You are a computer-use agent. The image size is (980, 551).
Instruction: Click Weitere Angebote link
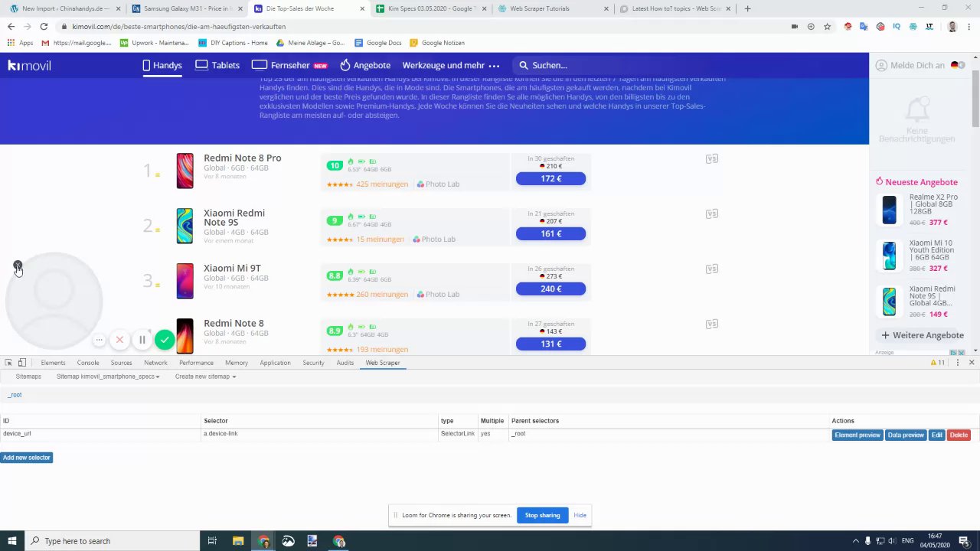pos(923,335)
